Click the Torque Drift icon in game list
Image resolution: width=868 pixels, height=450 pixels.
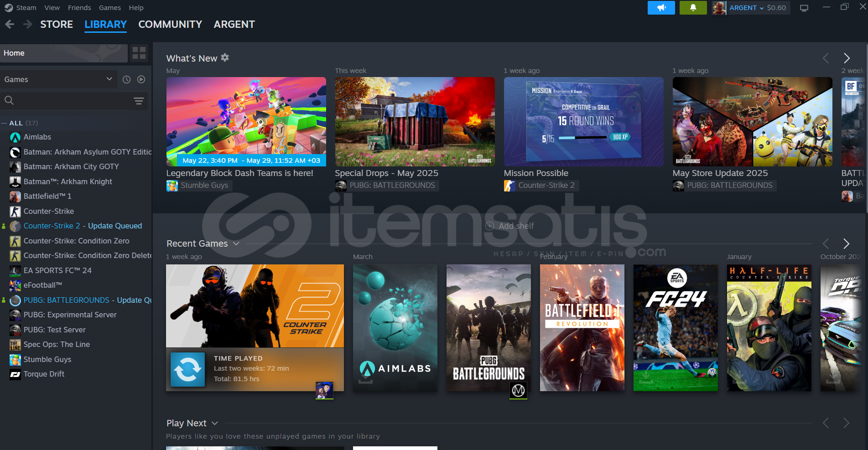coord(15,374)
